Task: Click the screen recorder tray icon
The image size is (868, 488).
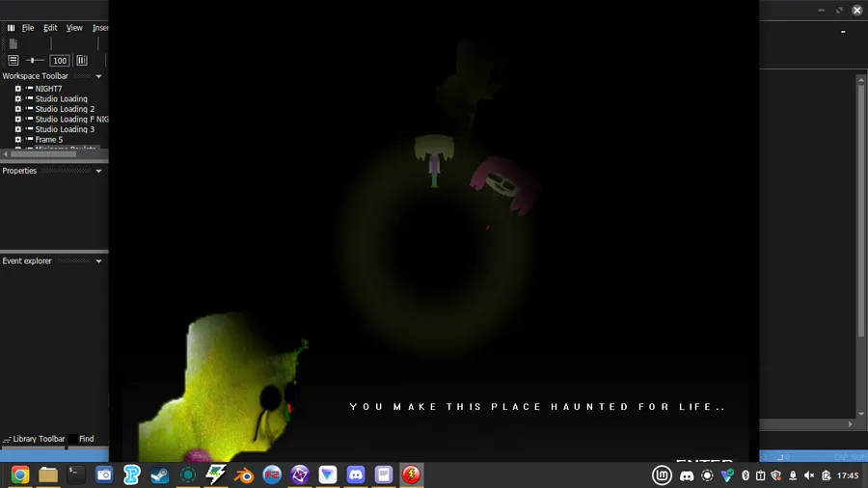Action: 707,475
